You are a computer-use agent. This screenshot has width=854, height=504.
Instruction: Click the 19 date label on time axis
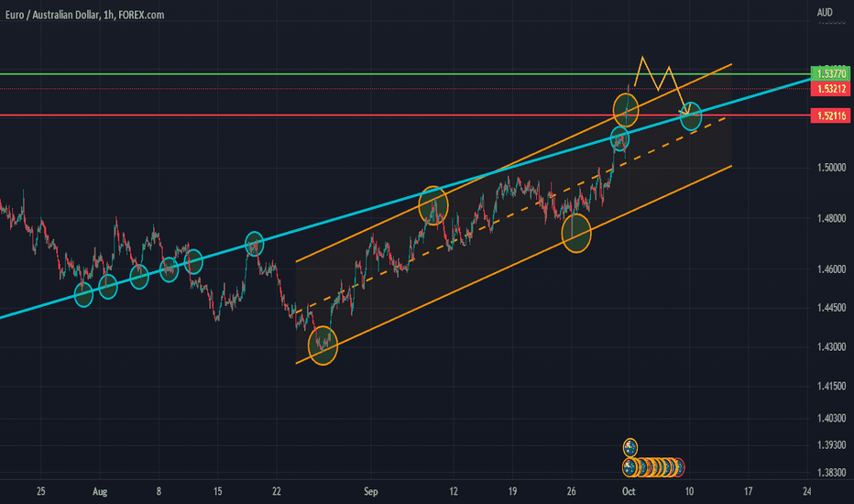(x=512, y=491)
